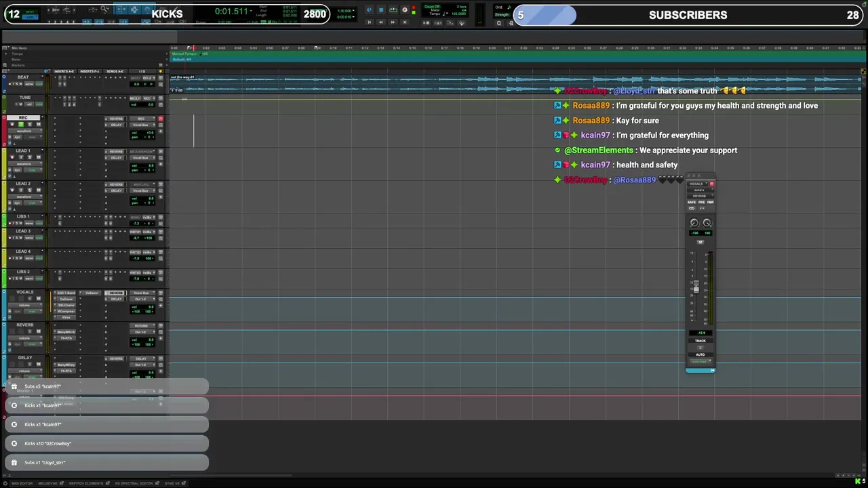The height and width of the screenshot is (488, 868).
Task: Click the main counter time display
Action: point(231,12)
